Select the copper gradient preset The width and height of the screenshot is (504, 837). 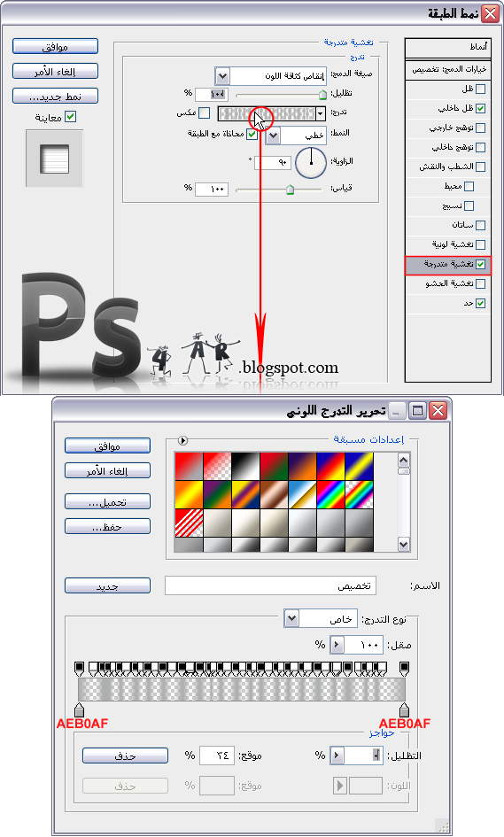[275, 494]
